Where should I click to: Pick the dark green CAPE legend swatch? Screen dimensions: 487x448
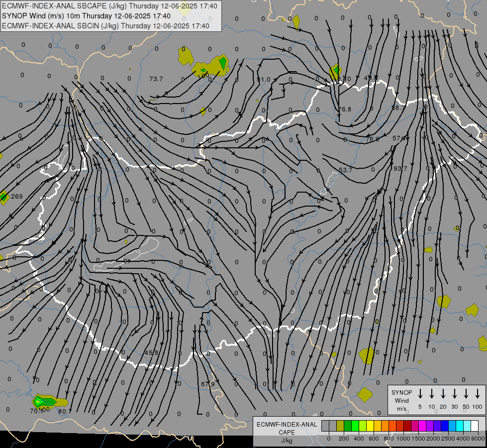coord(348,426)
